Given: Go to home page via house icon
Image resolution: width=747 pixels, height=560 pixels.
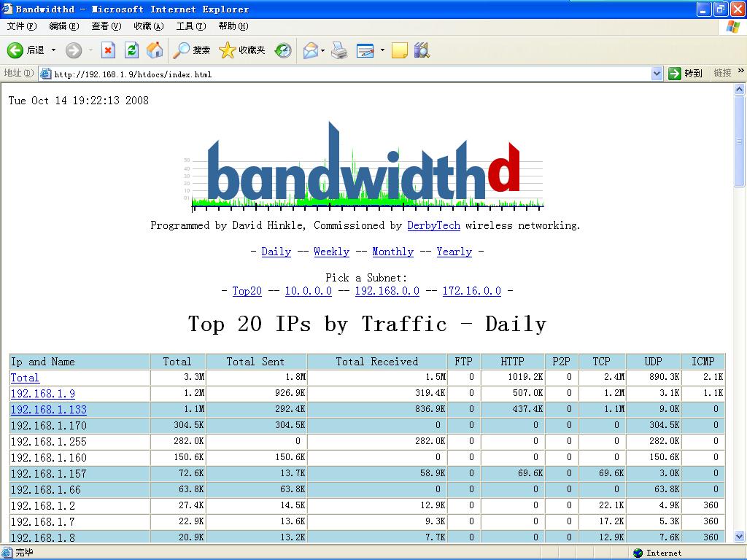Looking at the screenshot, I should [x=155, y=50].
